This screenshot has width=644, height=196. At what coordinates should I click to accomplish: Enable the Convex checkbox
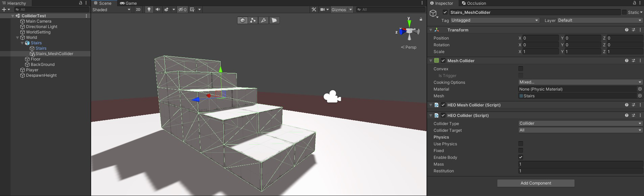pyautogui.click(x=521, y=69)
